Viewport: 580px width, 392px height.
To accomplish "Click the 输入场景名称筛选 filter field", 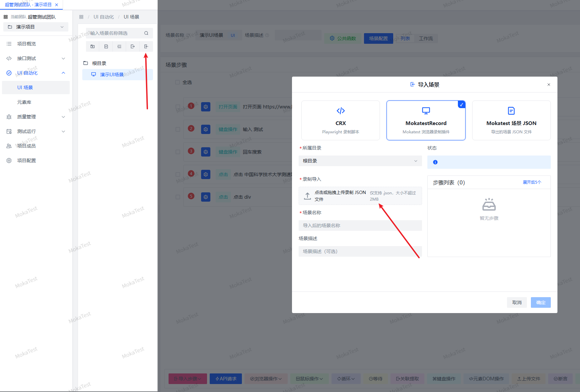I will [x=119, y=33].
